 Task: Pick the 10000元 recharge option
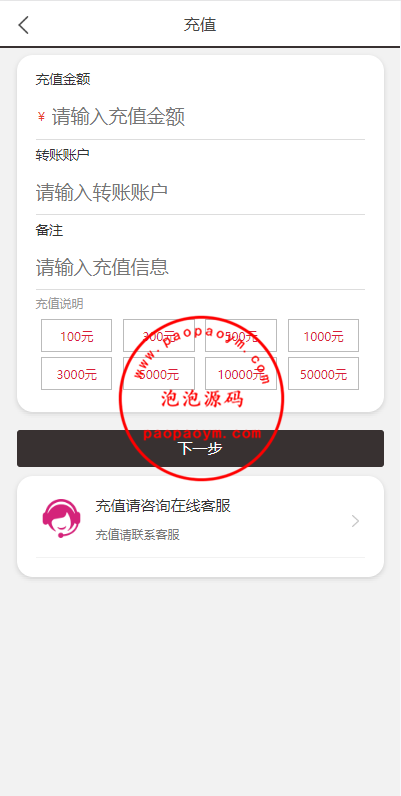241,374
